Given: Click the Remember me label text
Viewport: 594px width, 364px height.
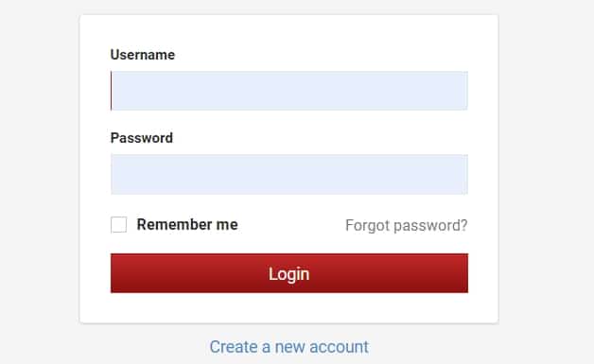Looking at the screenshot, I should click(x=187, y=225).
